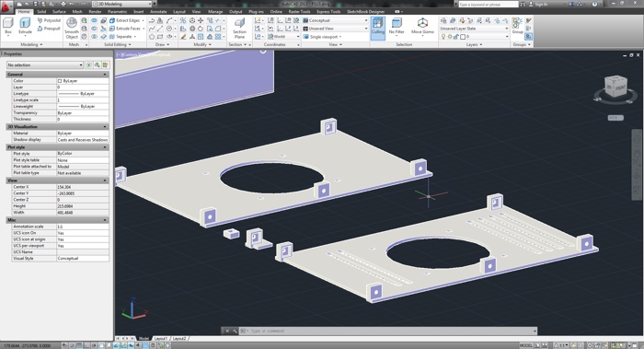
Task: Collapse the Plot style section
Action: tap(105, 146)
